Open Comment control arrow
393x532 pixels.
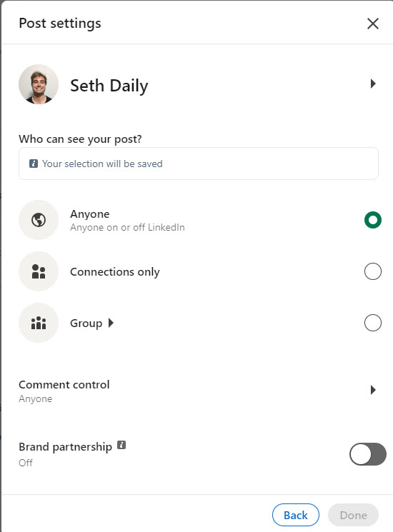click(373, 390)
